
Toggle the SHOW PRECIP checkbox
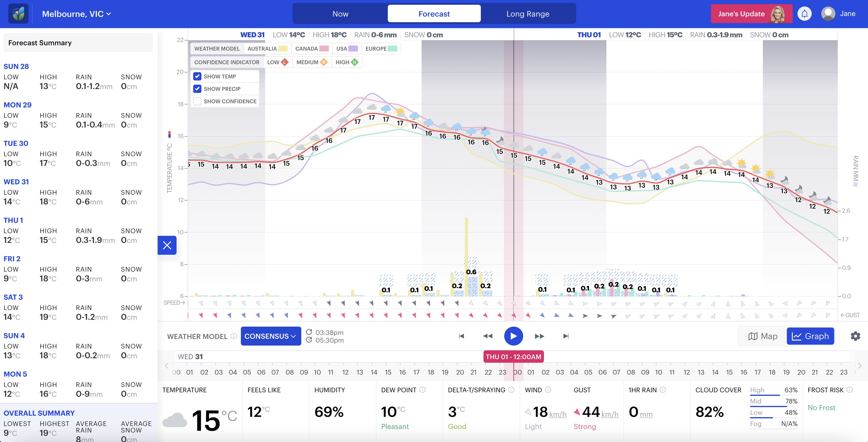(x=198, y=88)
